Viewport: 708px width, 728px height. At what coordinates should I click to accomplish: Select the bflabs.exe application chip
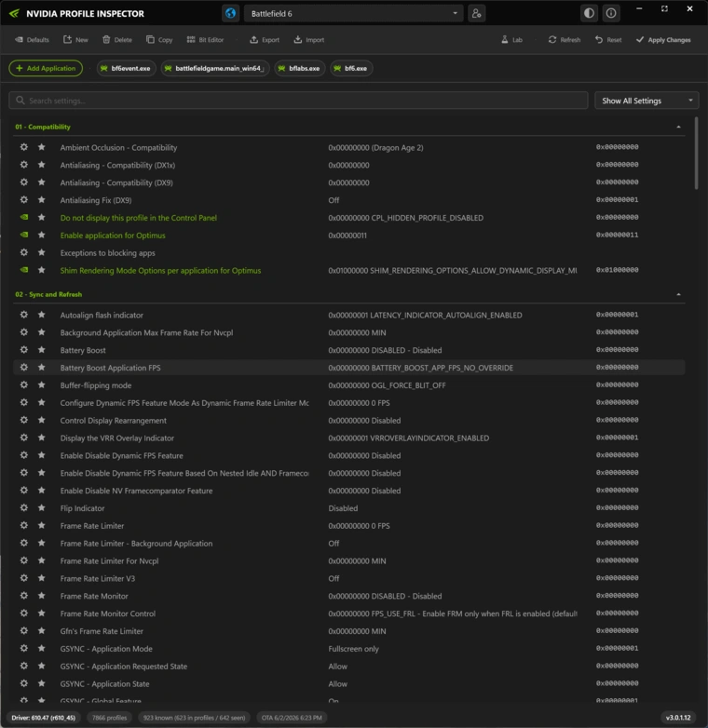click(x=300, y=68)
